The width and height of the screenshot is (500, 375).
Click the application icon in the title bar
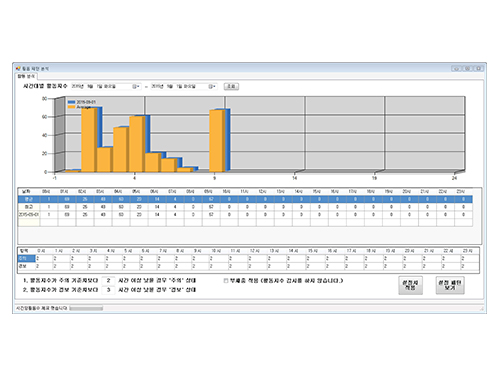click(18, 68)
